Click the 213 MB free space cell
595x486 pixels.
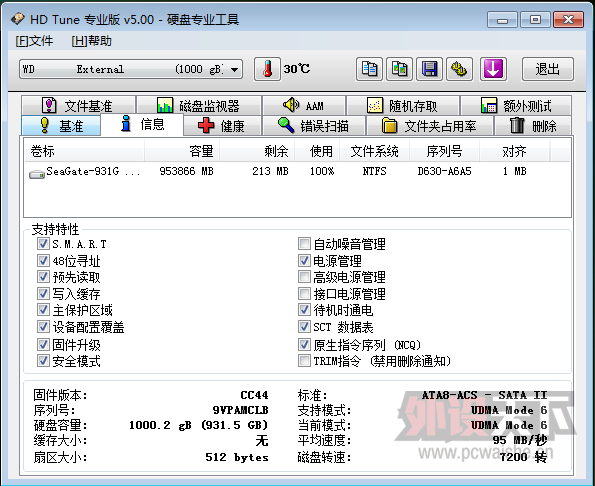coord(270,171)
